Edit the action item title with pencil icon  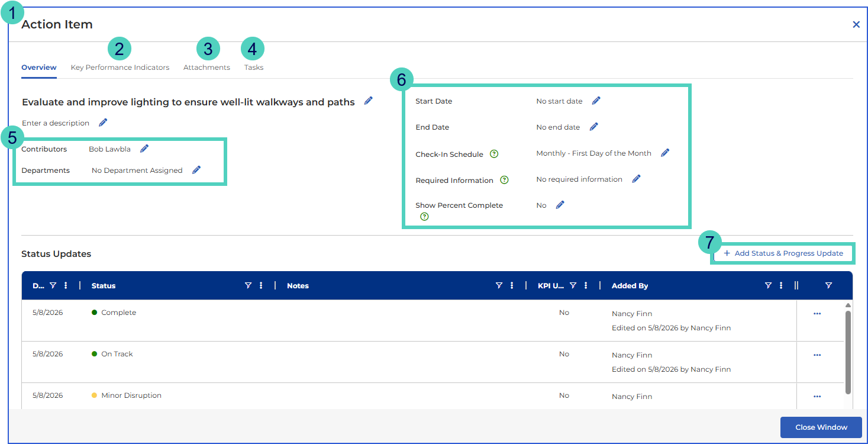369,101
